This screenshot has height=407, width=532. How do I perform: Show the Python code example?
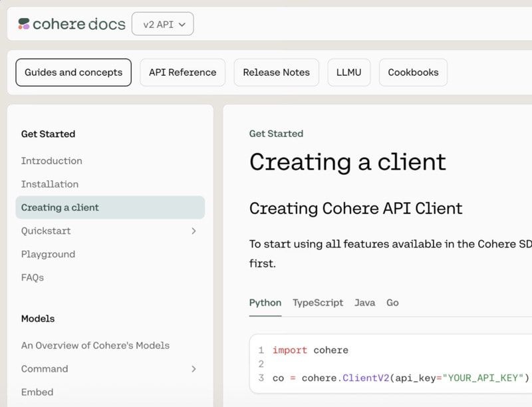[x=265, y=303]
